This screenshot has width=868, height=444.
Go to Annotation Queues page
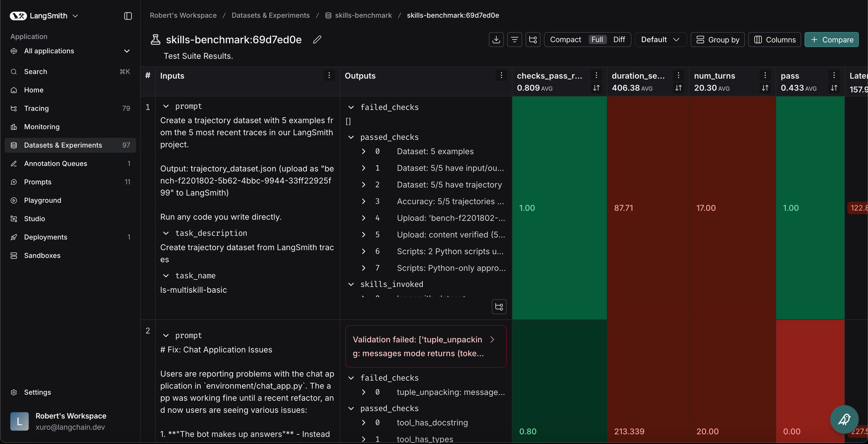coord(56,163)
